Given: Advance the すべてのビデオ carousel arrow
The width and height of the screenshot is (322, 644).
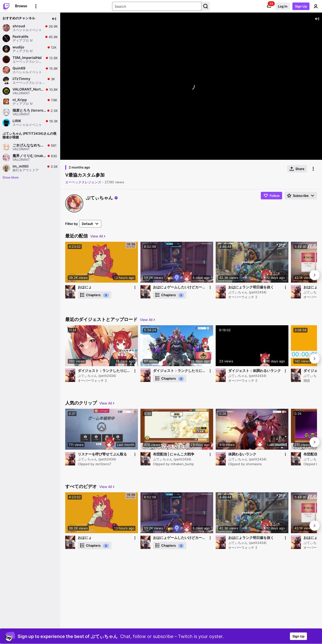Looking at the screenshot, I should tap(314, 526).
